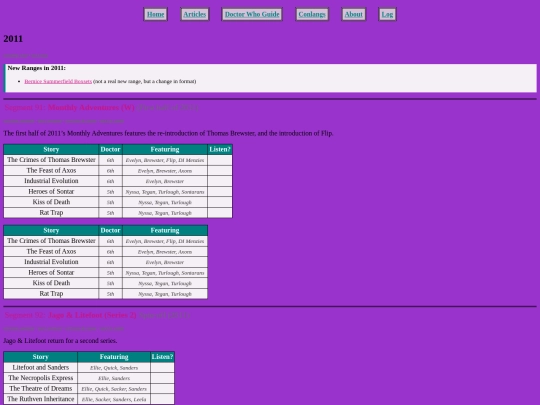The width and height of the screenshot is (540, 405).
Task: Select 'The Crimes of Thomas Brewster' in the table with Listen? column
Action: click(51, 160)
